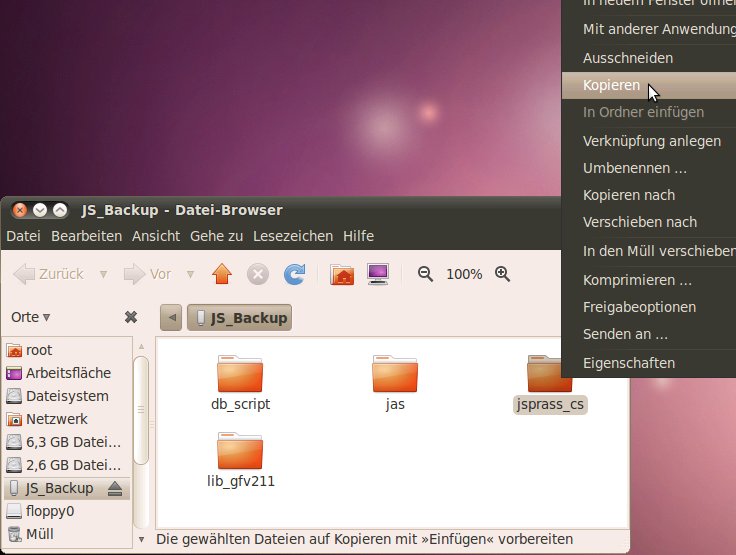Choose Kopieren in the context menu
The image size is (736, 555).
(611, 86)
